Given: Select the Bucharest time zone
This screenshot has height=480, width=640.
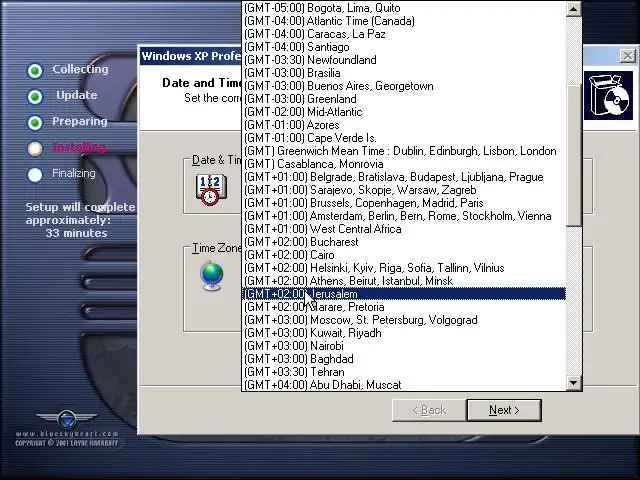Looking at the screenshot, I should 404,242.
